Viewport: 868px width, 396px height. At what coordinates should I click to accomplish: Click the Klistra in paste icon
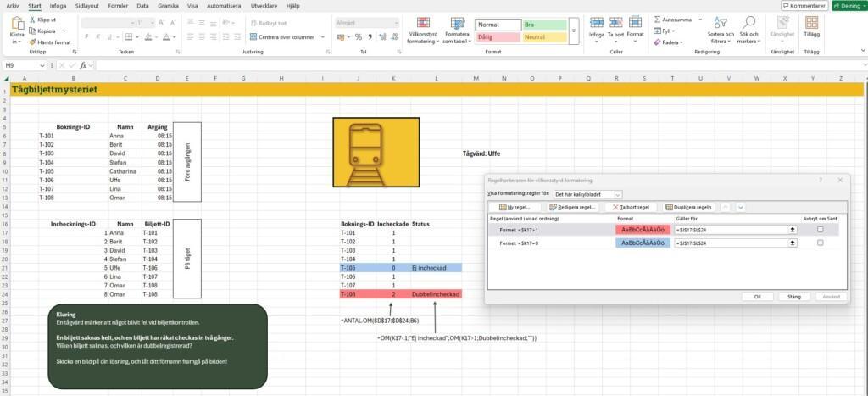pyautogui.click(x=17, y=24)
